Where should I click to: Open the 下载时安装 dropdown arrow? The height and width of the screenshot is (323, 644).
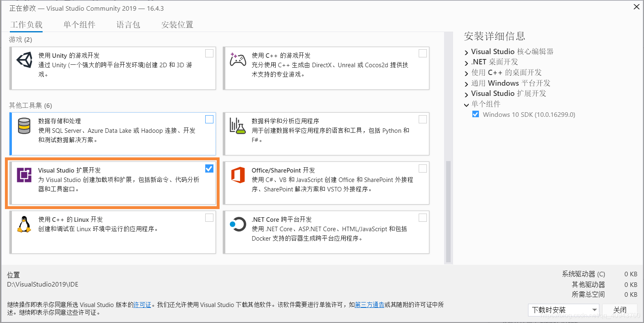pyautogui.click(x=594, y=310)
